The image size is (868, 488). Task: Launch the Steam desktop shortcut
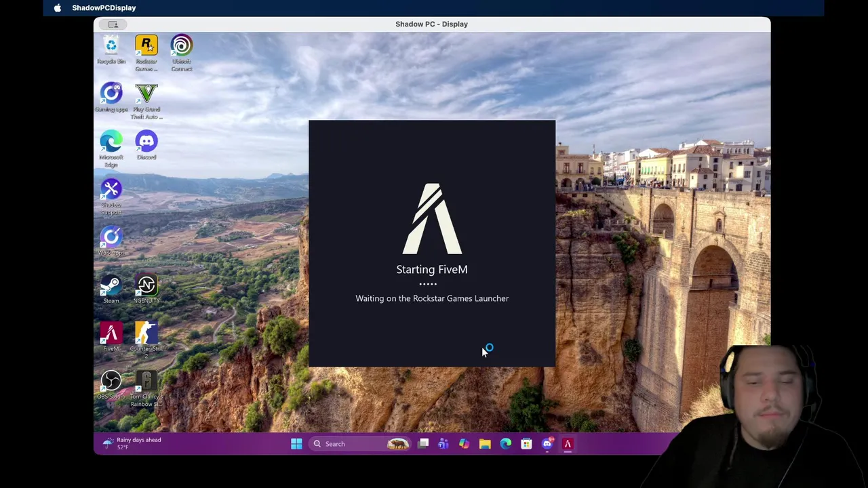pyautogui.click(x=111, y=289)
